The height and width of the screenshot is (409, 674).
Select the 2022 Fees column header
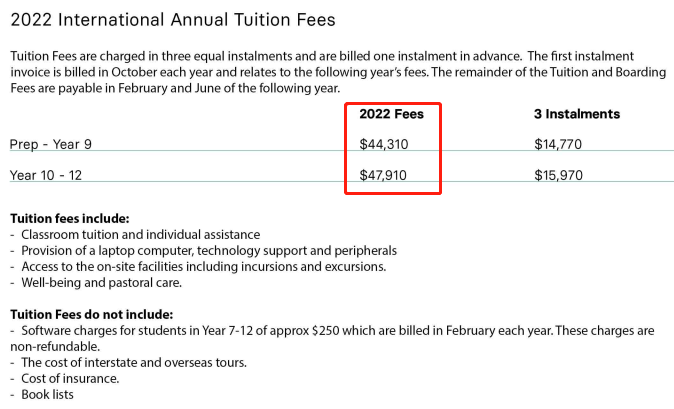tap(392, 114)
